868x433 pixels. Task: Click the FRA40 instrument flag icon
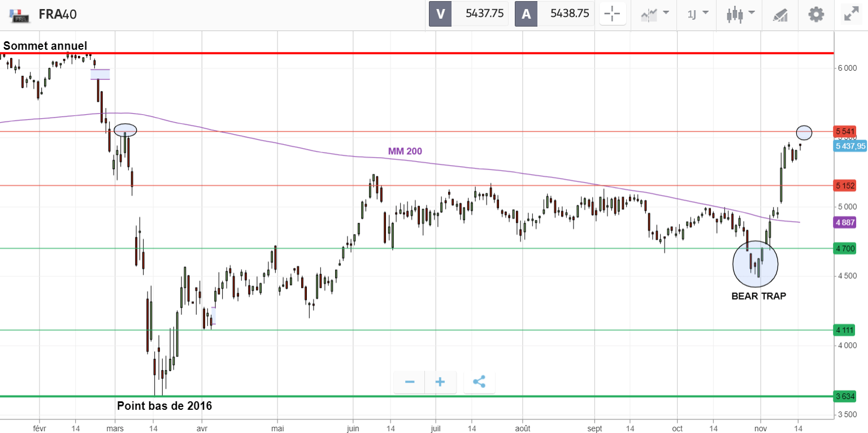coord(20,15)
